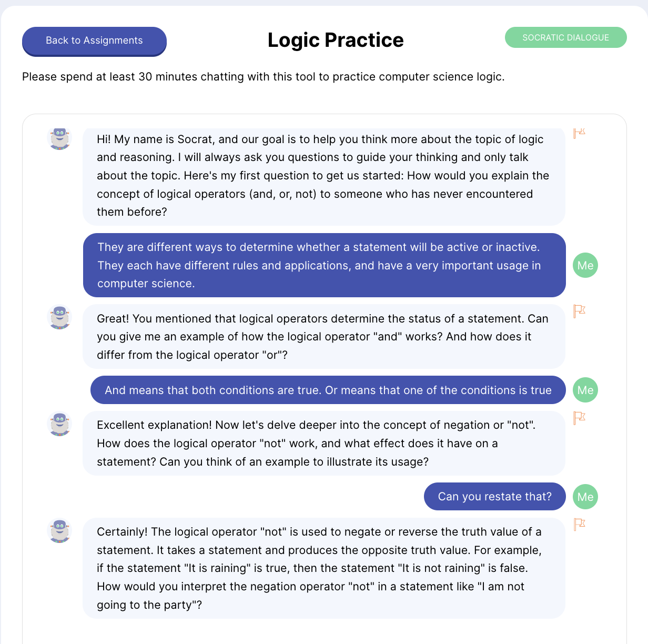Flag the last message about "It is raining"
648x644 pixels.
579,524
